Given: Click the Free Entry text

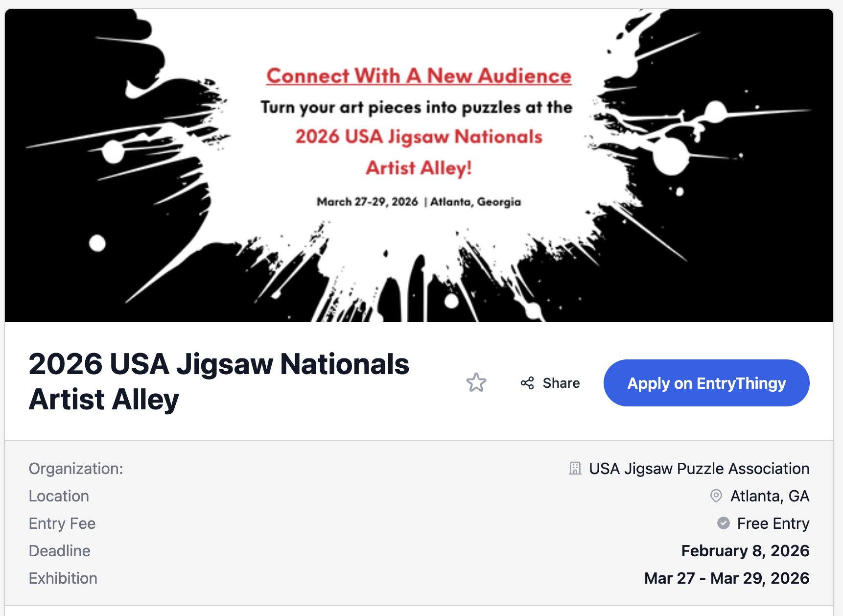Looking at the screenshot, I should [773, 523].
